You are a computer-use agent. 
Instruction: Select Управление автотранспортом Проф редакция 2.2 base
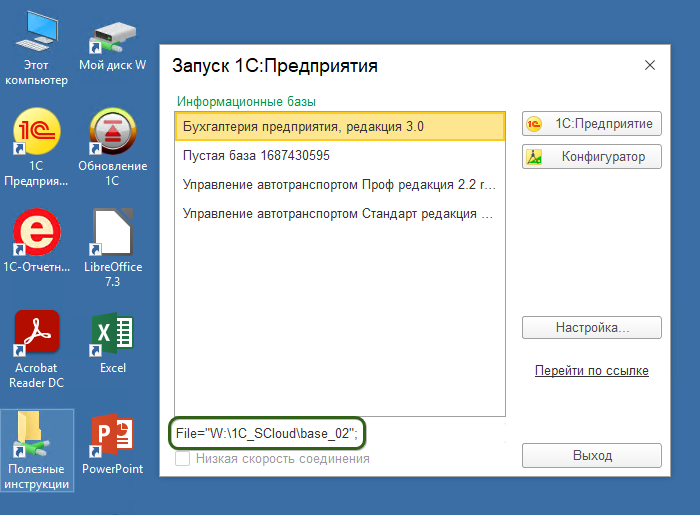[340, 184]
